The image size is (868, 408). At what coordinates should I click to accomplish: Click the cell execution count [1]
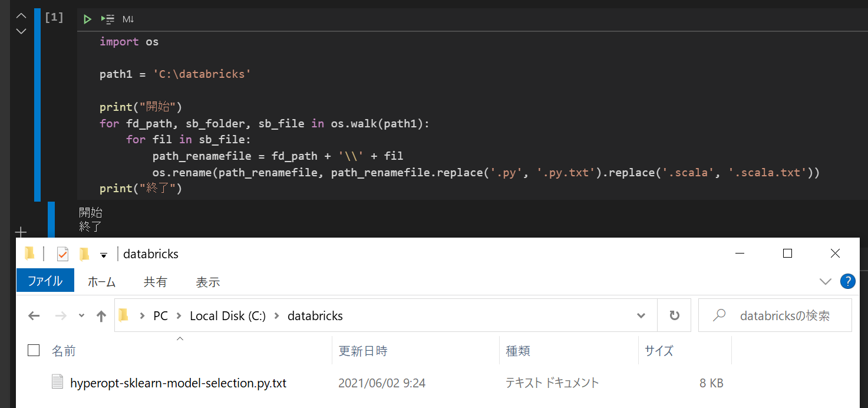(x=54, y=17)
